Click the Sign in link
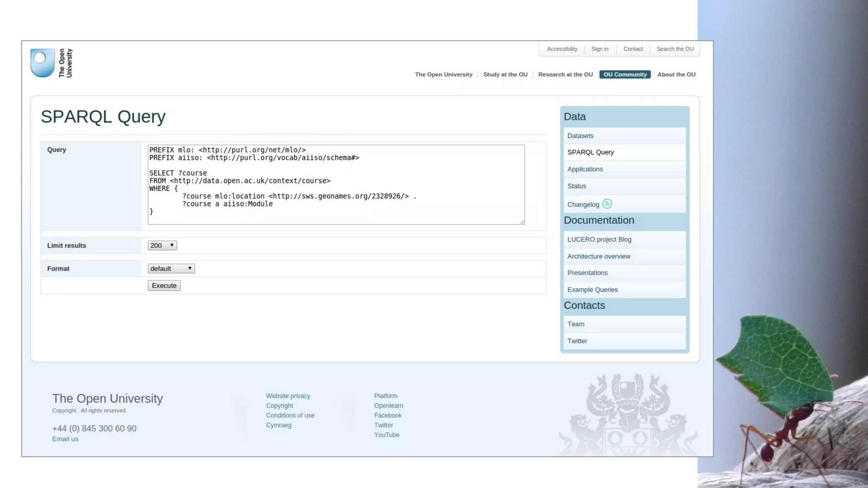 click(x=600, y=49)
